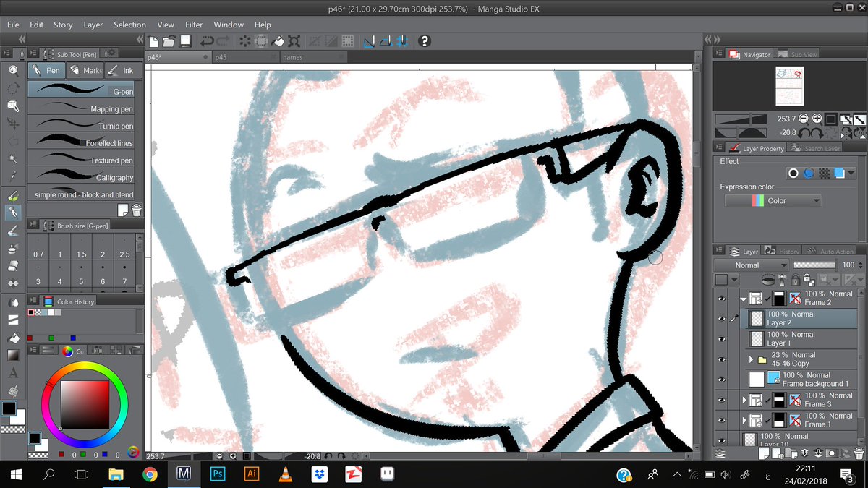The height and width of the screenshot is (488, 868).
Task: Select the main black color swatch
Action: coord(9,408)
